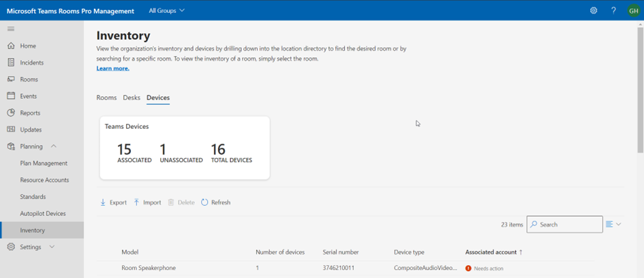Click the CompositeAudioVideo device type cell
The height and width of the screenshot is (278, 644).
tap(425, 268)
